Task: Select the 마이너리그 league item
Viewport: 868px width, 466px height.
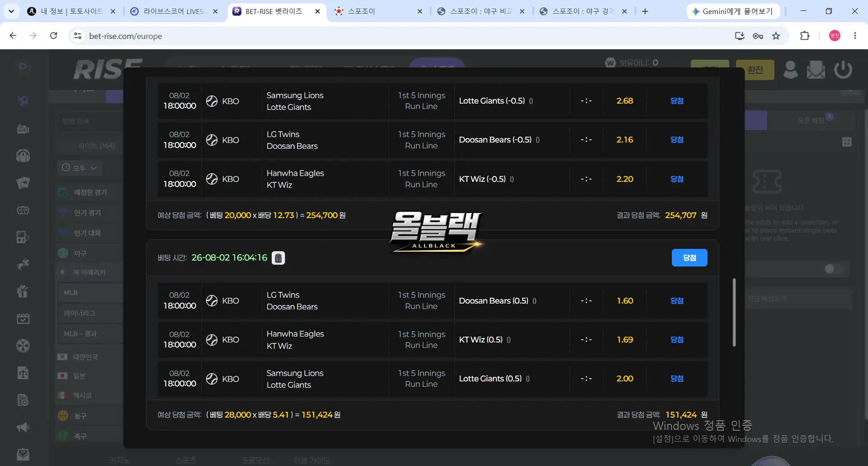Action: pos(90,313)
